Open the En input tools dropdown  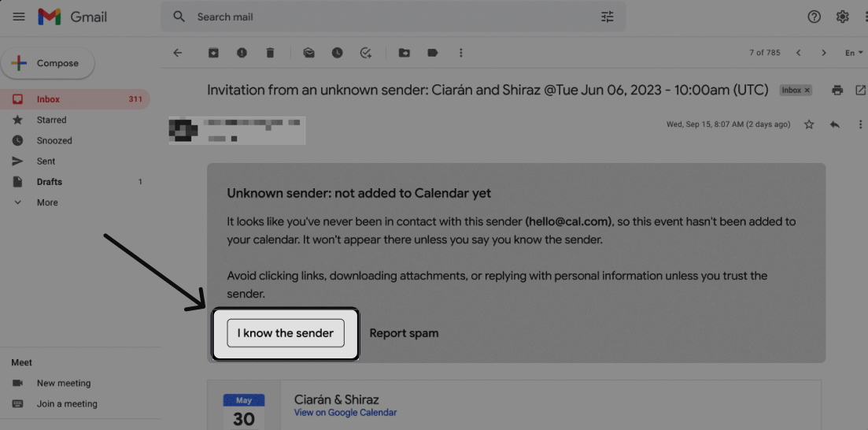[854, 53]
